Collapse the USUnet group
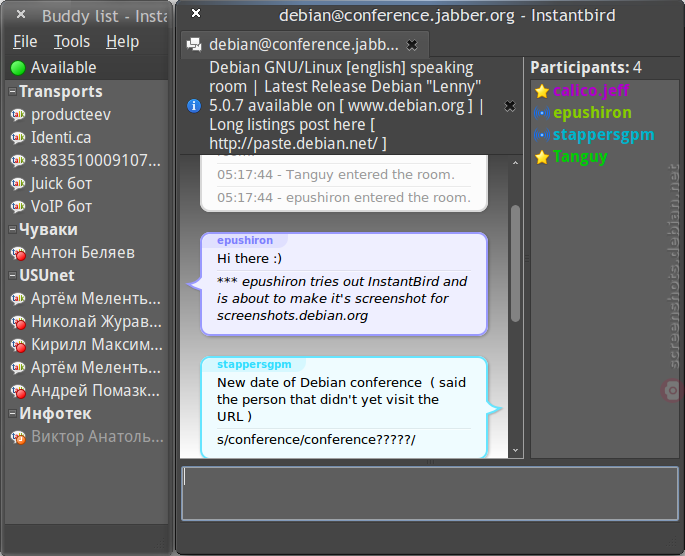The image size is (685, 556). click(x=13, y=276)
